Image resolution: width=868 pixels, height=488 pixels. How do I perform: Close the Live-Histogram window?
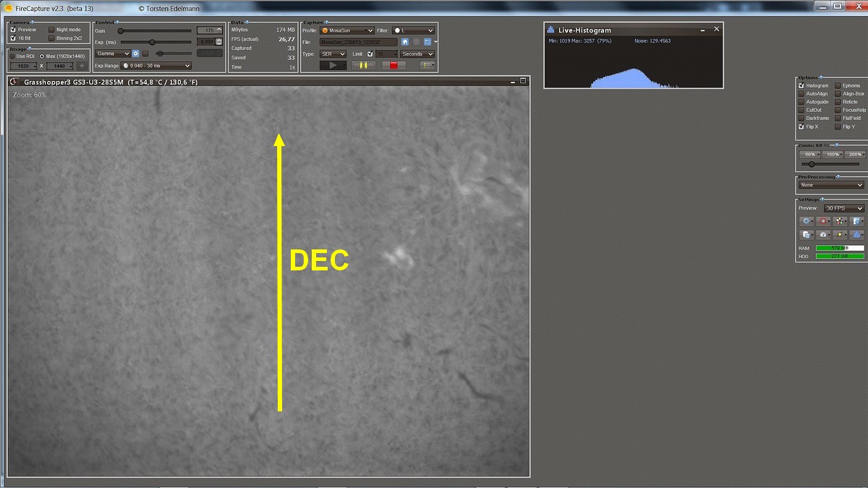coord(716,29)
